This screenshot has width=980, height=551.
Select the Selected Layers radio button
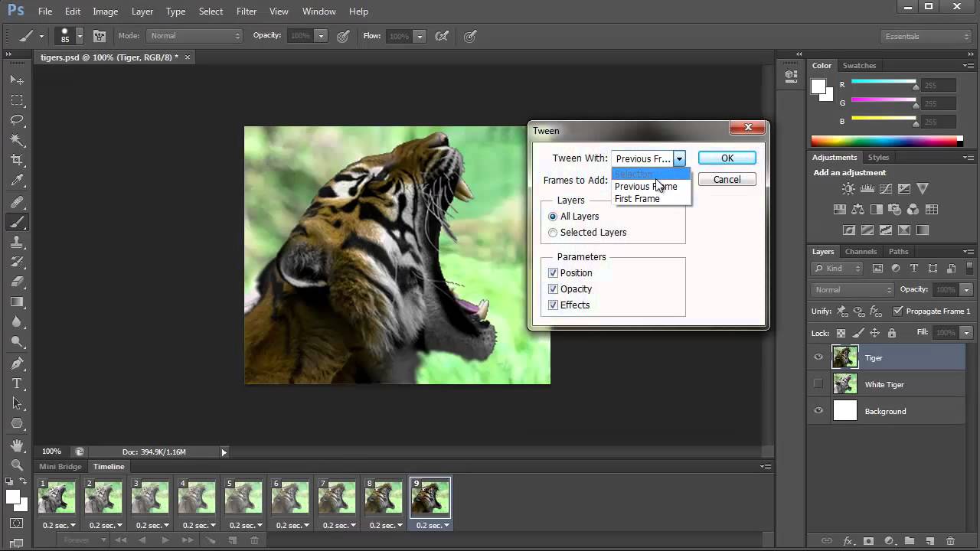pos(553,232)
